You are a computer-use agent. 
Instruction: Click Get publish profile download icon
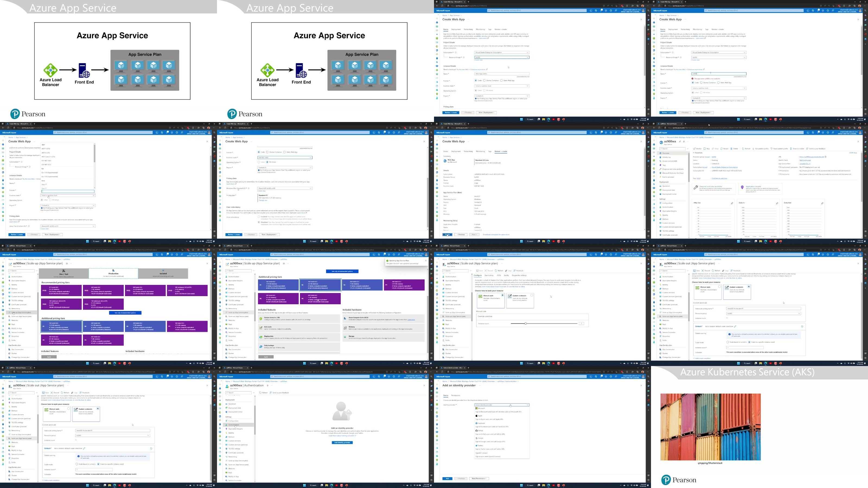click(754, 149)
